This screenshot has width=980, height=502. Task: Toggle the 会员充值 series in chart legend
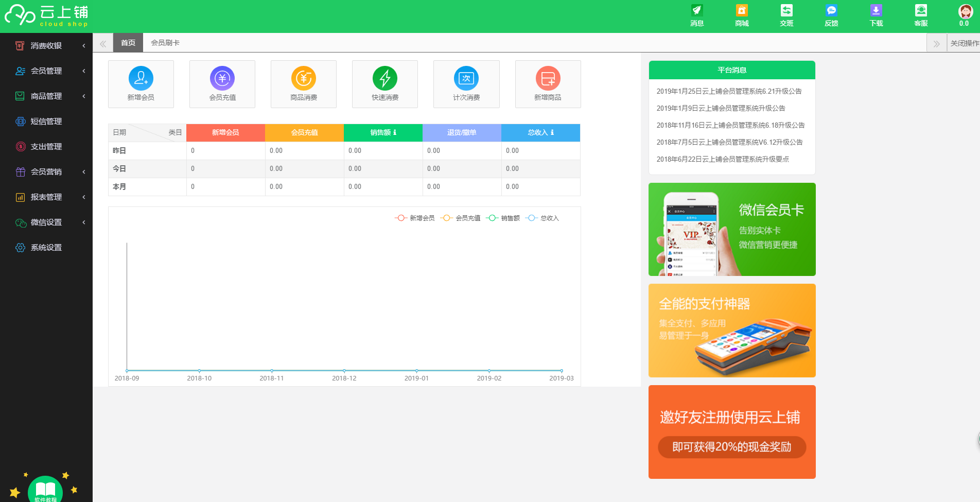pyautogui.click(x=460, y=218)
